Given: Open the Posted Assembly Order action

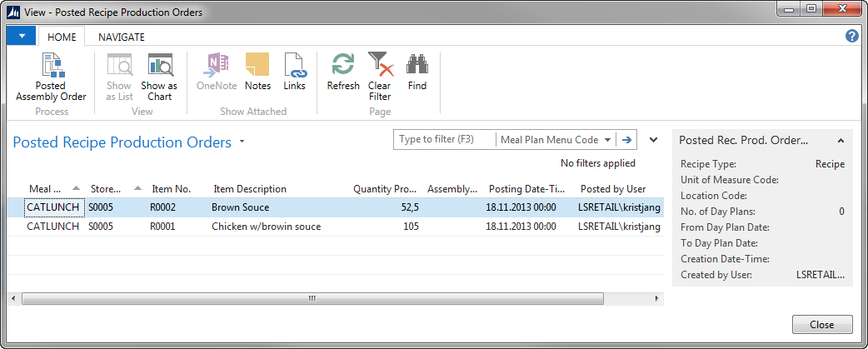Looking at the screenshot, I should pyautogui.click(x=51, y=77).
